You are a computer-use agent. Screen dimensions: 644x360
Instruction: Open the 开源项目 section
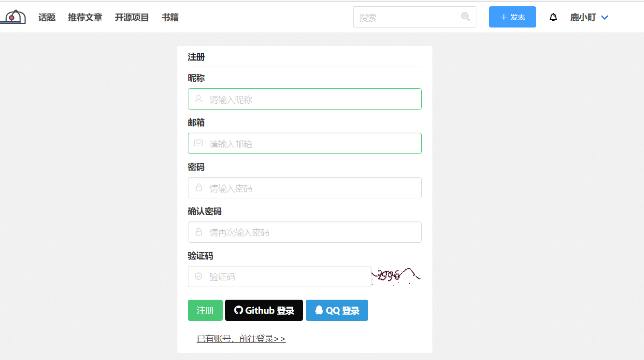tap(132, 17)
